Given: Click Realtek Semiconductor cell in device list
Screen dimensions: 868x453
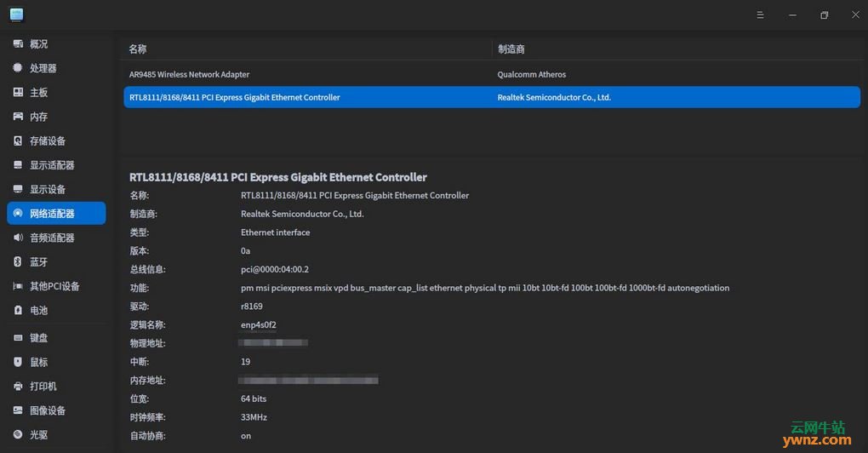Looking at the screenshot, I should [554, 97].
